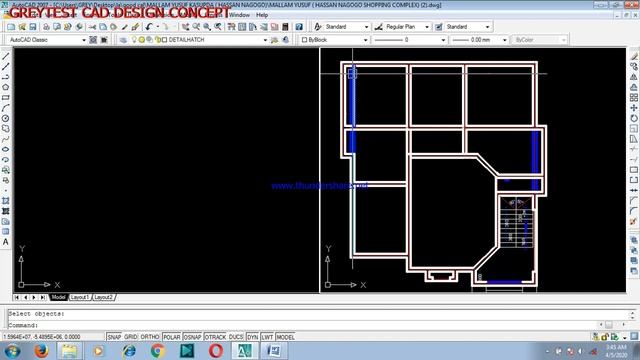The height and width of the screenshot is (360, 640).
Task: Choose the Move modify tool
Action: pos(634,108)
